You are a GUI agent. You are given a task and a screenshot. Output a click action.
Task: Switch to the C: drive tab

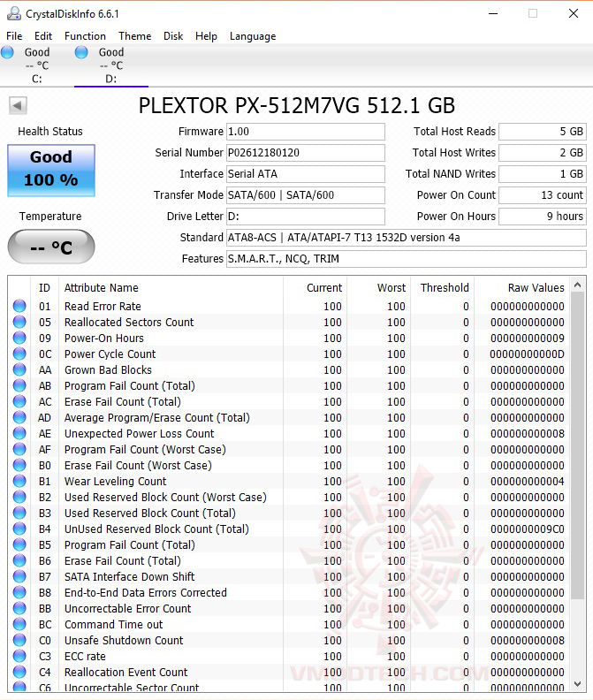pos(36,65)
